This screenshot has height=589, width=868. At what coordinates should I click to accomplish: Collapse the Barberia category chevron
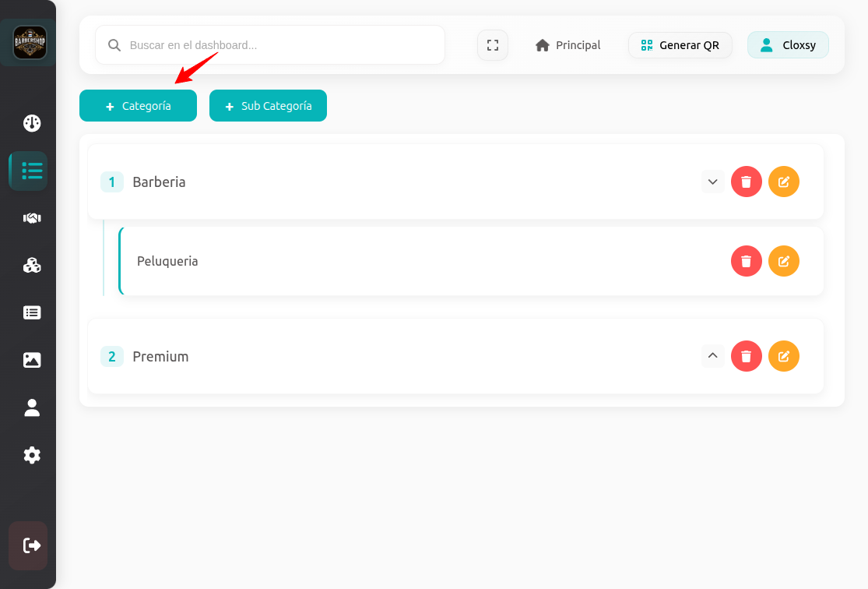(x=712, y=182)
